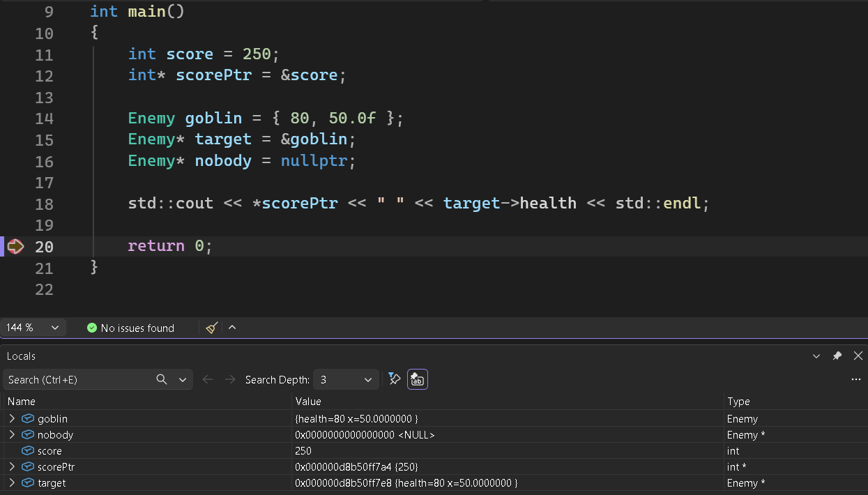868x495 pixels.
Task: Select the goblin value {health=80 x=50.0000000 }
Action: 356,419
